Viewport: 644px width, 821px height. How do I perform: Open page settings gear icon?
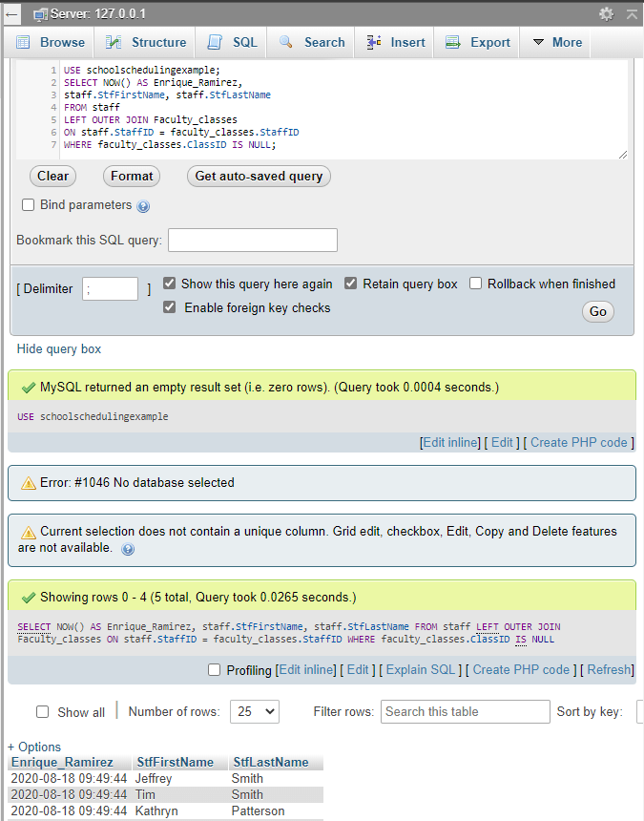[607, 14]
